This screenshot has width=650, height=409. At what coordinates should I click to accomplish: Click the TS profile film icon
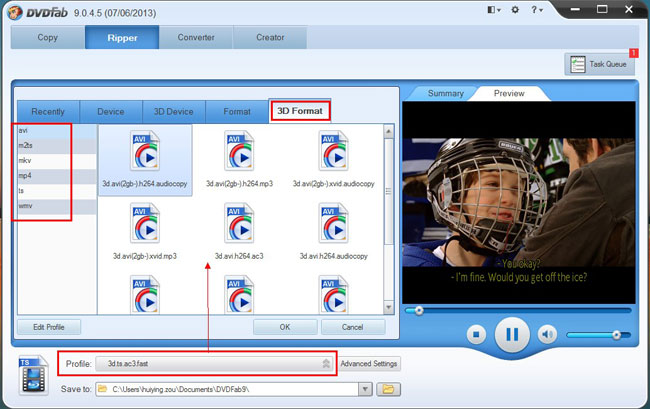pyautogui.click(x=33, y=375)
